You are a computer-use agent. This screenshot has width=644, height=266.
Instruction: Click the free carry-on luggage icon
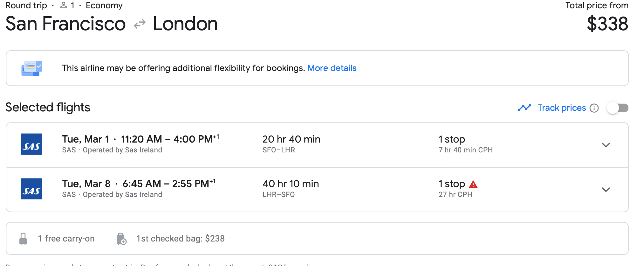point(23,239)
